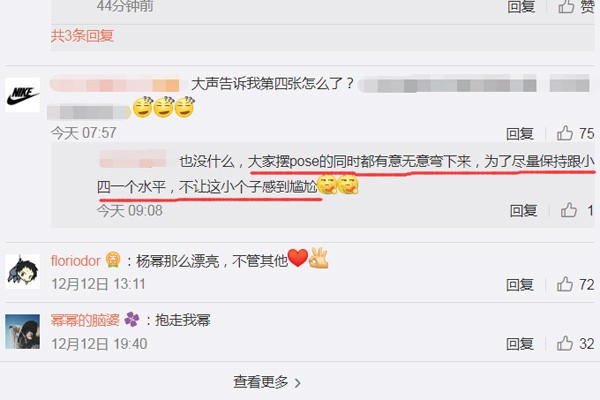Open 幂幂的脑婆 username link
Image resolution: width=600 pixels, height=400 pixels.
85,320
